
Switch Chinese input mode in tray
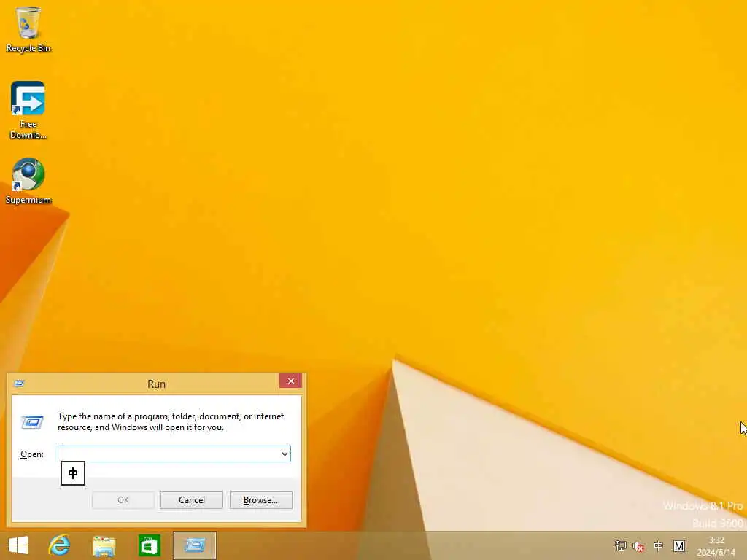659,545
